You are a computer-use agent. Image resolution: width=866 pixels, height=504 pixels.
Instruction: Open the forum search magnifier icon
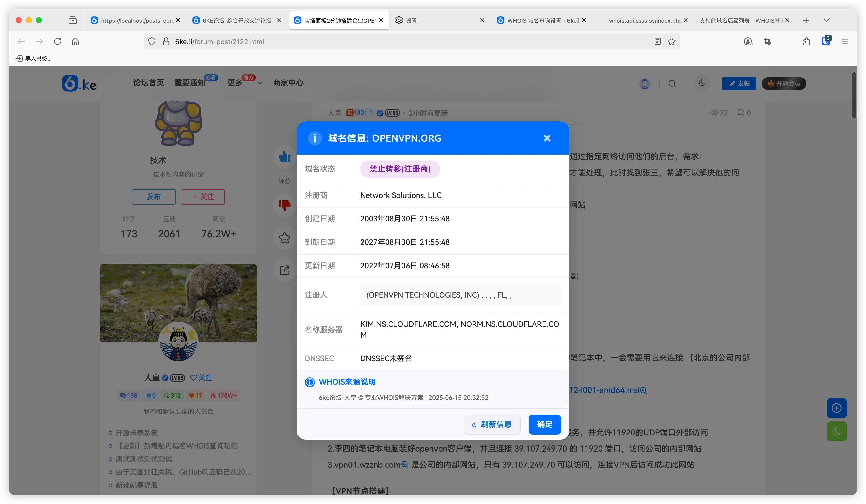pyautogui.click(x=672, y=83)
